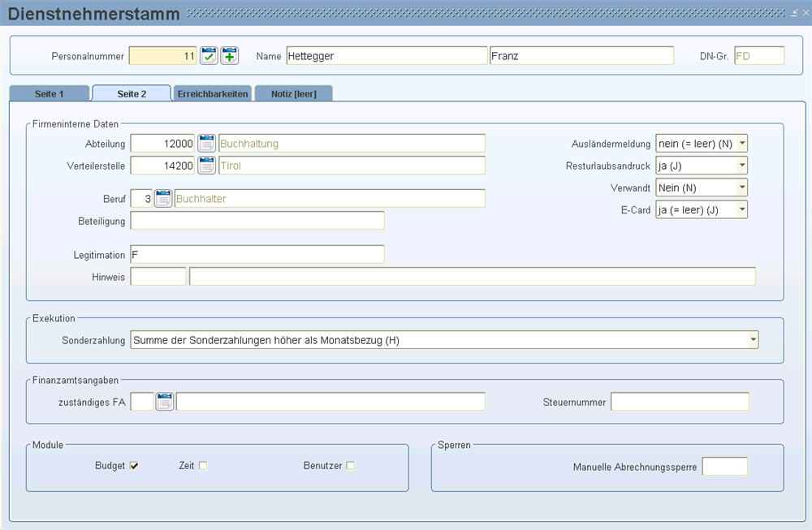The height and width of the screenshot is (530, 812).
Task: Open the Notiz [leer] tab
Action: [x=294, y=93]
